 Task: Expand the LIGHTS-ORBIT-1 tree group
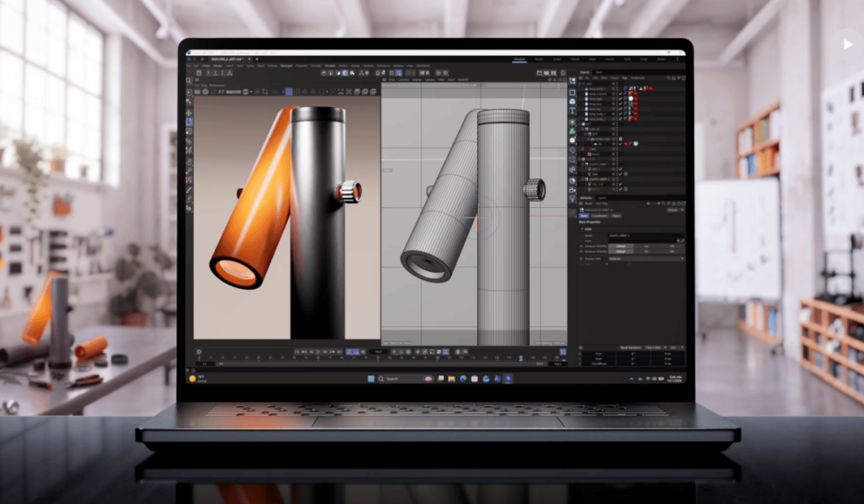(582, 164)
